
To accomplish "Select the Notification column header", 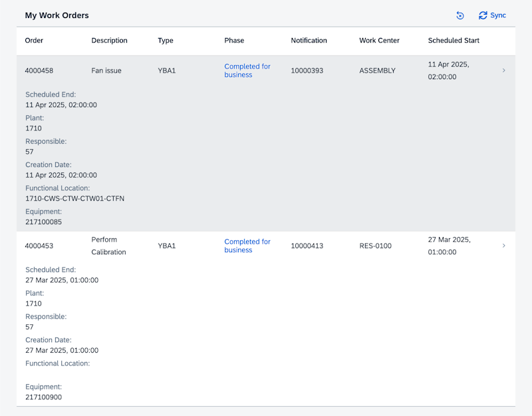I will tap(309, 41).
